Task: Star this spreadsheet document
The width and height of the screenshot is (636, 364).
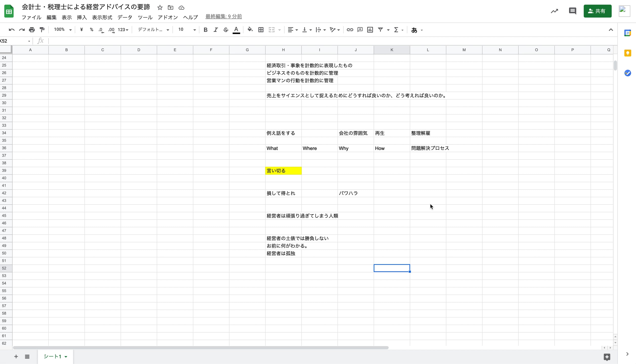Action: [160, 8]
